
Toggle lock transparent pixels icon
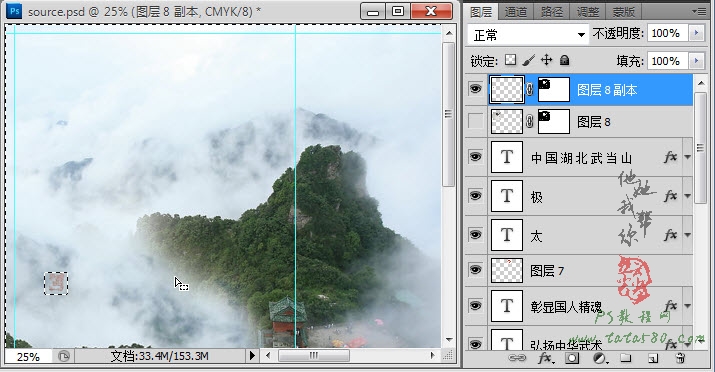point(510,60)
